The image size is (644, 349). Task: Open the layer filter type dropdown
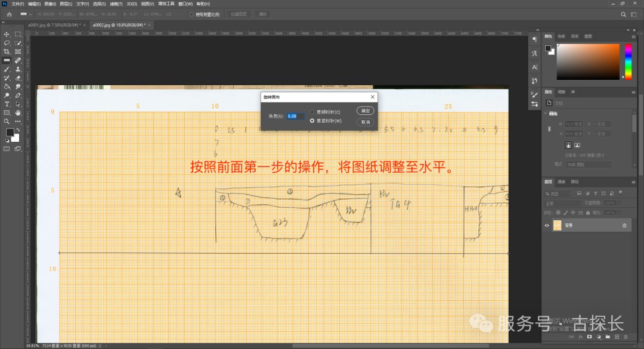pyautogui.click(x=559, y=193)
